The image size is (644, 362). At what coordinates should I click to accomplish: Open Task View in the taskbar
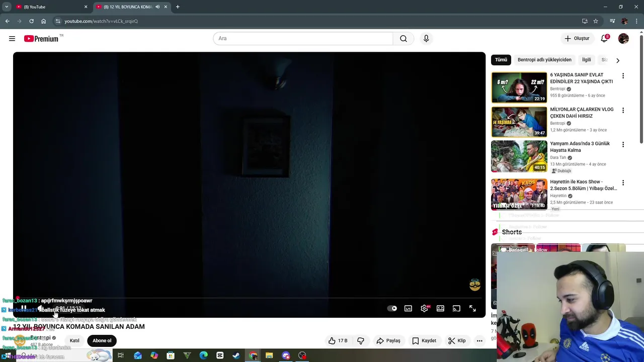pos(121,355)
